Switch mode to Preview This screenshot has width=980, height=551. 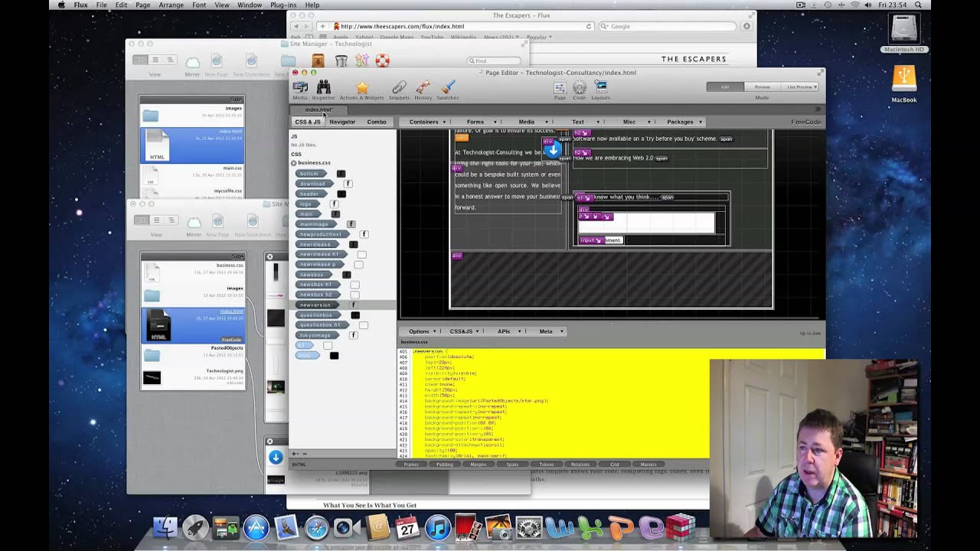tap(762, 87)
